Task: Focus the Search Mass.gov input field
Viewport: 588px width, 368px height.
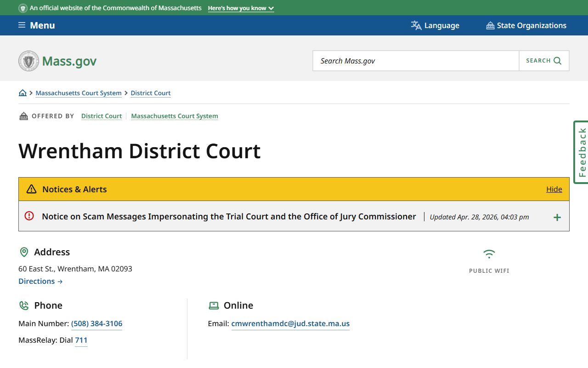Action: pos(416,61)
